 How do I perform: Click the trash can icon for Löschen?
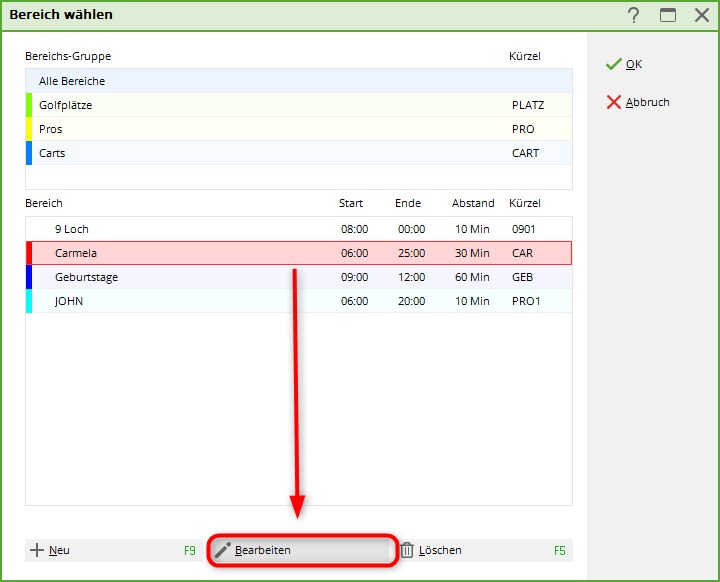point(407,550)
